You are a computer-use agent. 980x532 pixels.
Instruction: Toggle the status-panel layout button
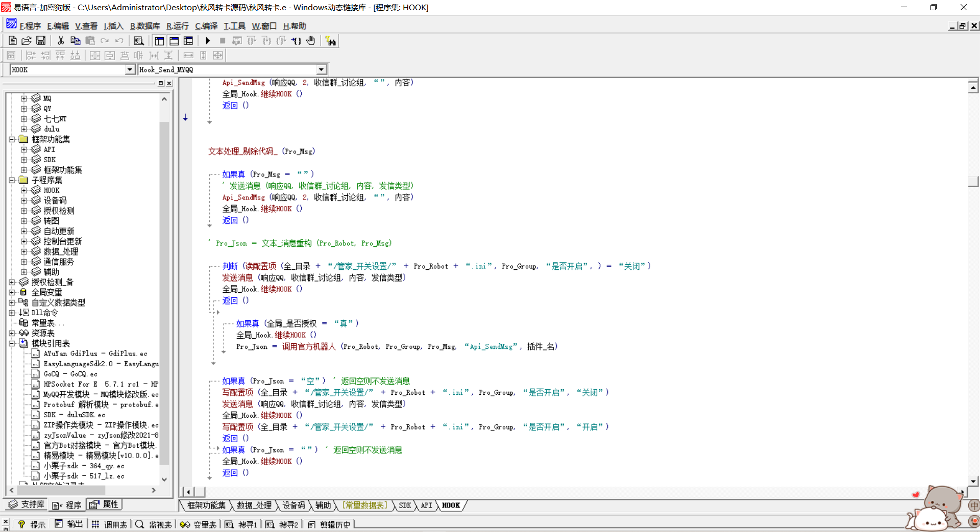[x=174, y=41]
